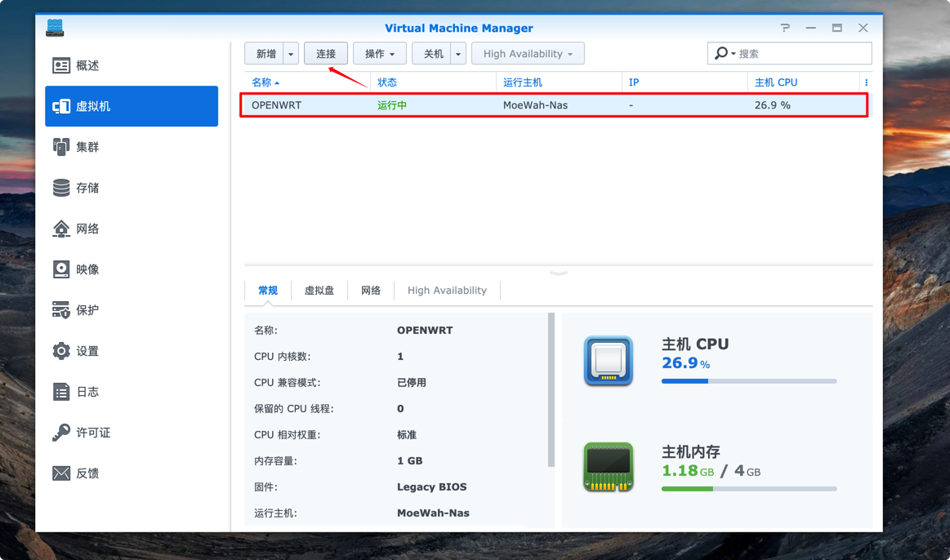Click the Virtual Machine Manager app icon
The height and width of the screenshot is (560, 950).
55,28
